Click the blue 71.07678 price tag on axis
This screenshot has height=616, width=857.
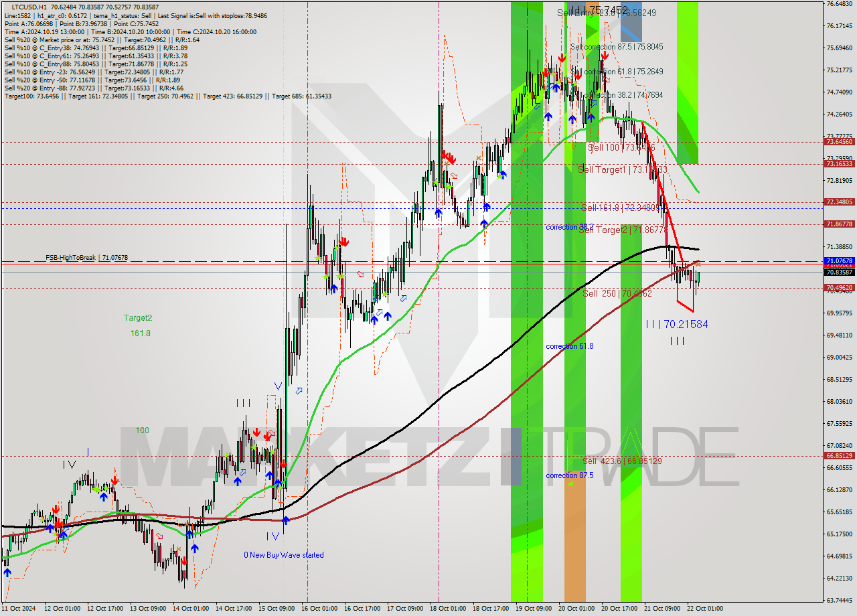pyautogui.click(x=839, y=260)
